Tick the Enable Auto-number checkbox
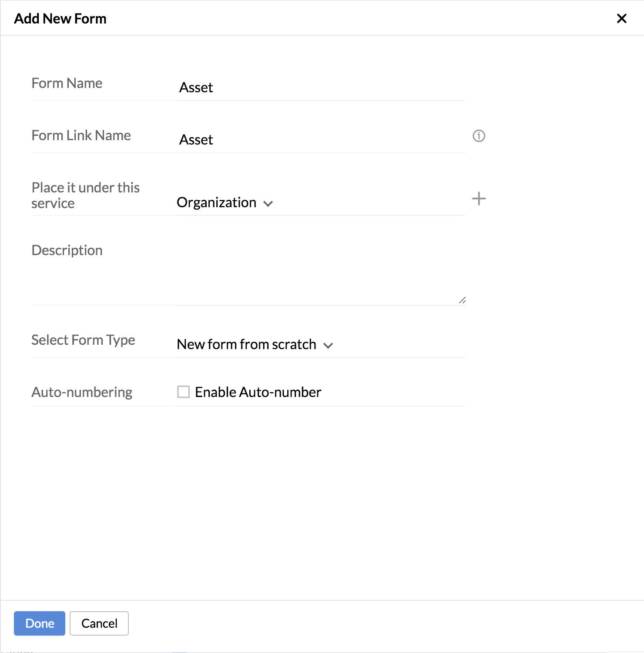Screen dimensions: 644x653 (x=183, y=392)
